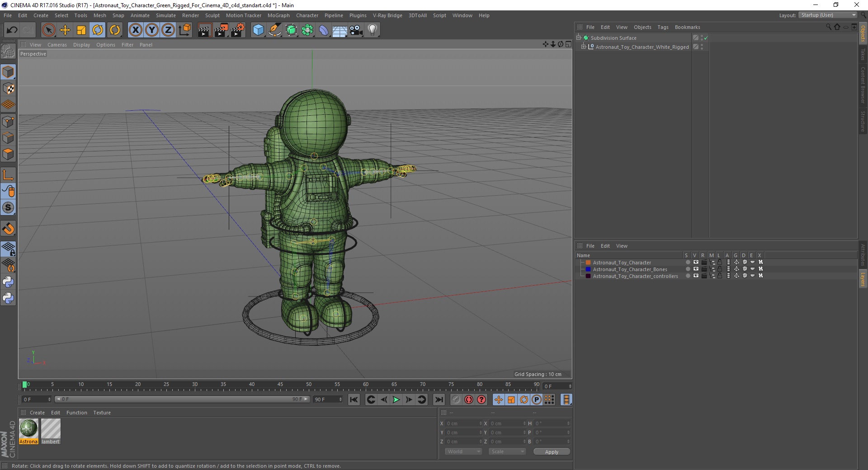Viewport: 868px width, 470px height.
Task: Open the Array modeling objects icon
Action: [x=307, y=30]
